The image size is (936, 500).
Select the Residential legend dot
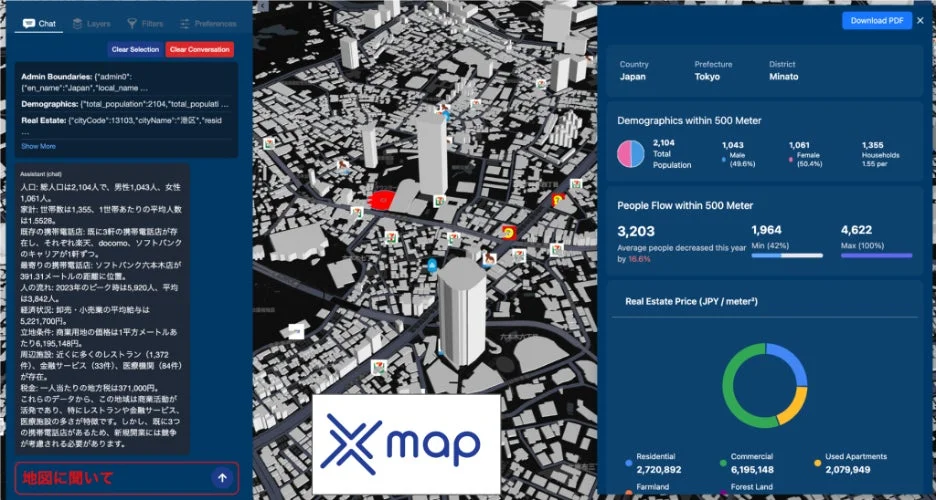(628, 463)
